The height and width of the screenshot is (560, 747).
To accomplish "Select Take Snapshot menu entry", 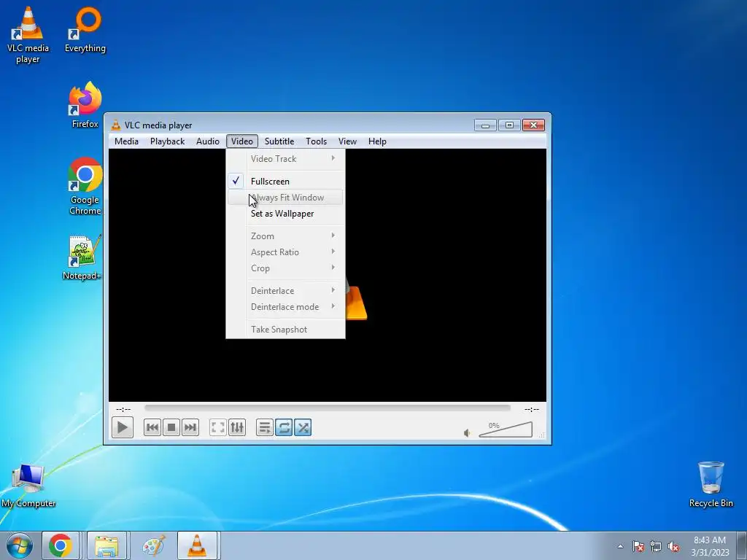I will click(x=285, y=330).
